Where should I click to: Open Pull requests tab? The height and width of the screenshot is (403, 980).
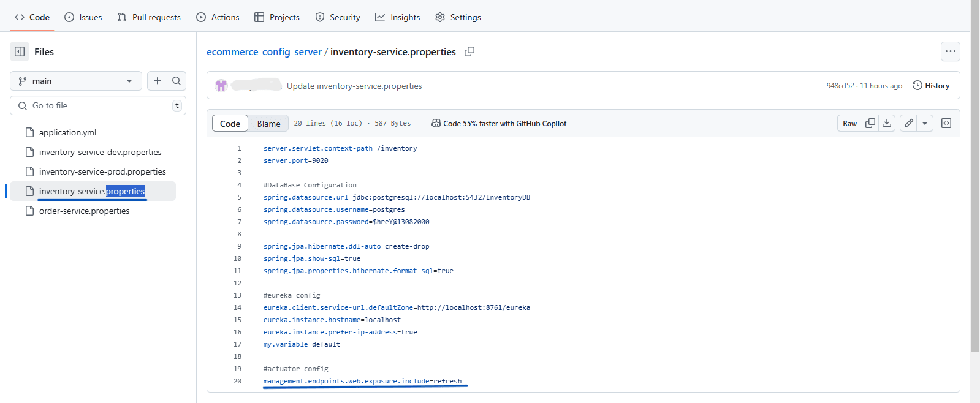pos(149,17)
